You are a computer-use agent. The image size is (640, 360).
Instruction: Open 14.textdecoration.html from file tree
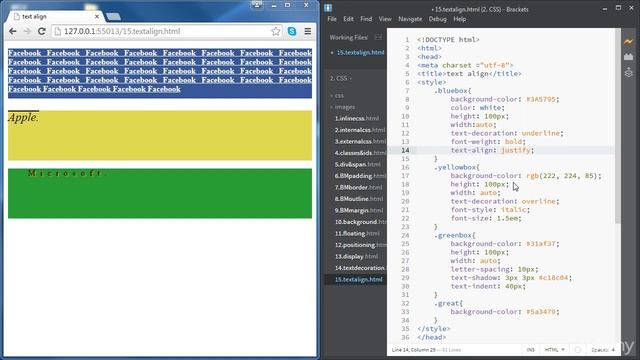tap(360, 268)
